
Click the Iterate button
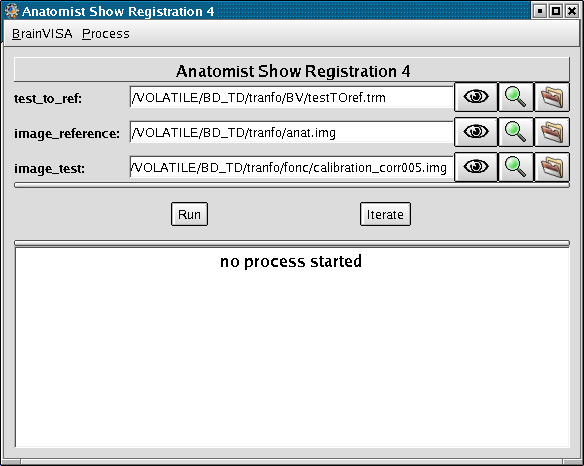[385, 214]
